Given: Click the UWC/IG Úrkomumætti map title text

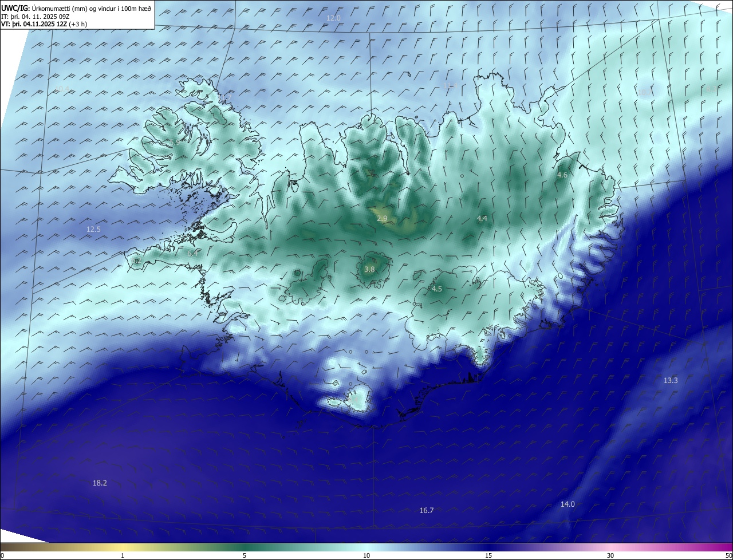Looking at the screenshot, I should coord(76,8).
